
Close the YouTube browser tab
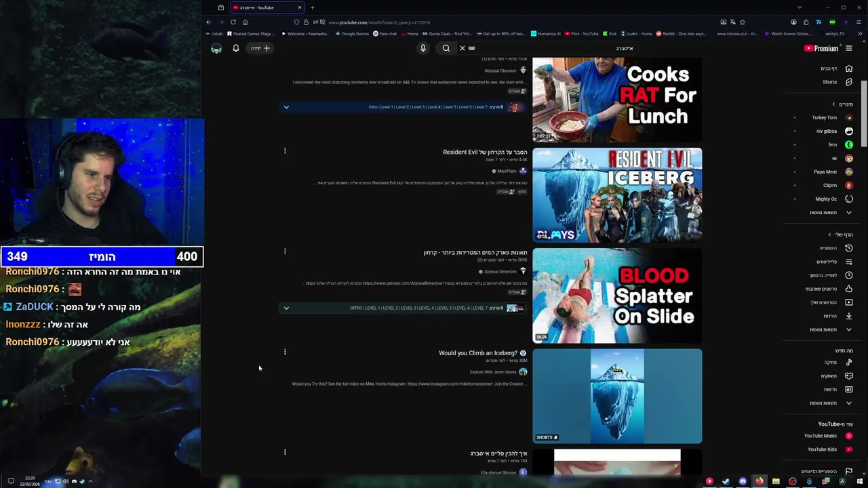click(x=299, y=7)
